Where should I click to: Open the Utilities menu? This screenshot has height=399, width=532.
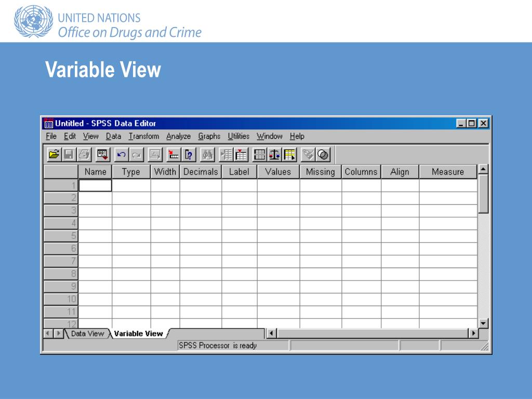point(238,136)
